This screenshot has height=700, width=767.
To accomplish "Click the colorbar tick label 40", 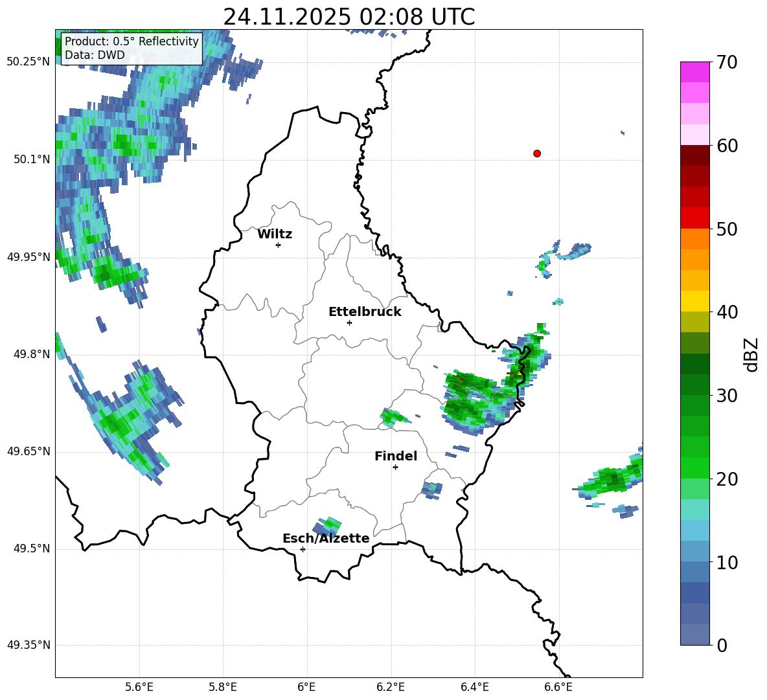I will point(727,312).
